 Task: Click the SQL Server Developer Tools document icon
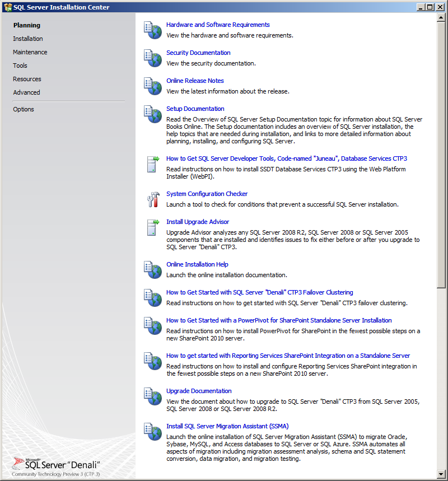point(152,164)
